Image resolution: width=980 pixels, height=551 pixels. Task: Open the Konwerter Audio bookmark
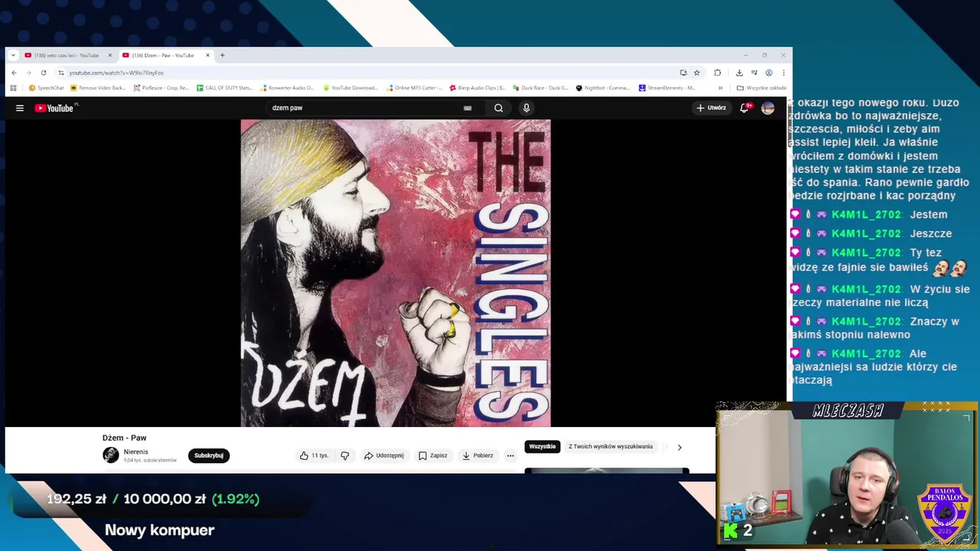287,88
